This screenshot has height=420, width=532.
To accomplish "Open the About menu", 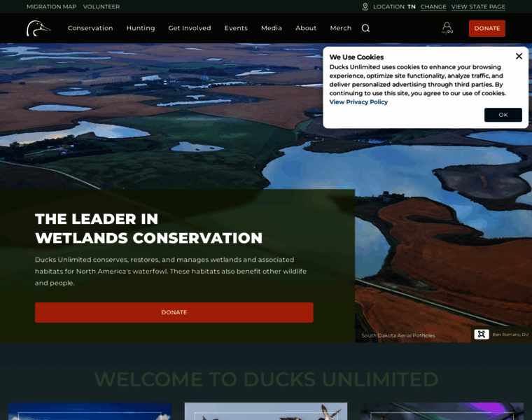I will pos(306,28).
